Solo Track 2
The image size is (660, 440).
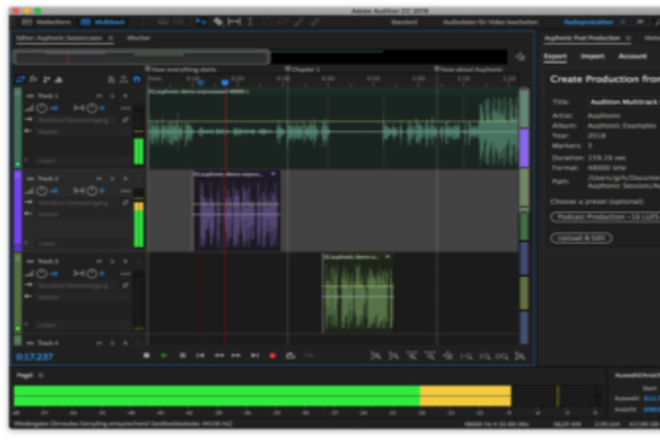tap(112, 179)
